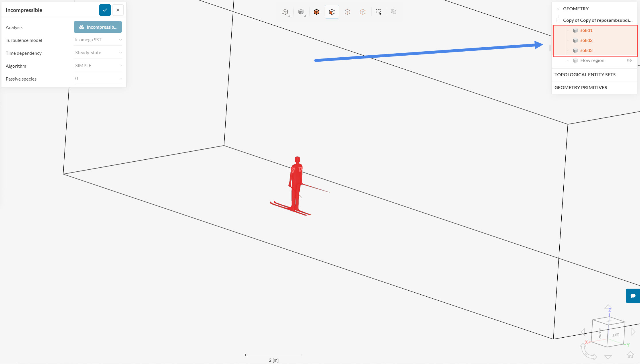Viewport: 640px width, 364px height.
Task: Select the volume selection mode cube icon
Action: click(x=316, y=12)
